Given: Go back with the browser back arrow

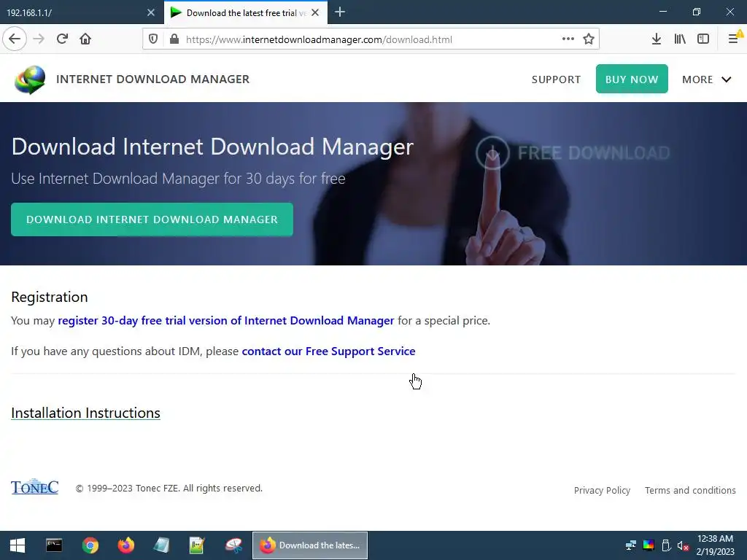Looking at the screenshot, I should point(15,39).
